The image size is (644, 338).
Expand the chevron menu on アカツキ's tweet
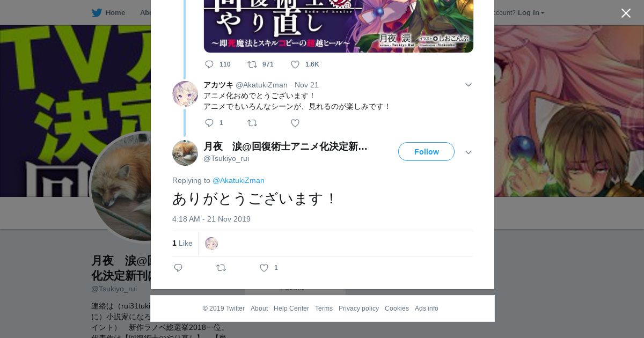tap(469, 85)
